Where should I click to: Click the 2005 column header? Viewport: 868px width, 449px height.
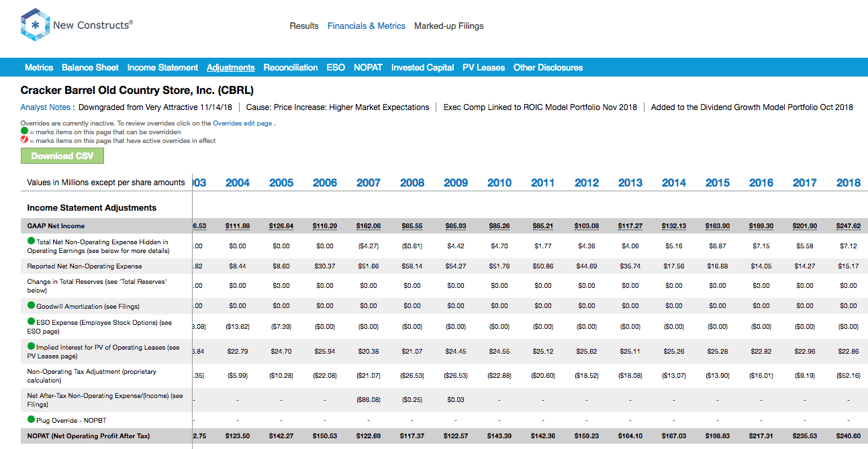click(281, 183)
